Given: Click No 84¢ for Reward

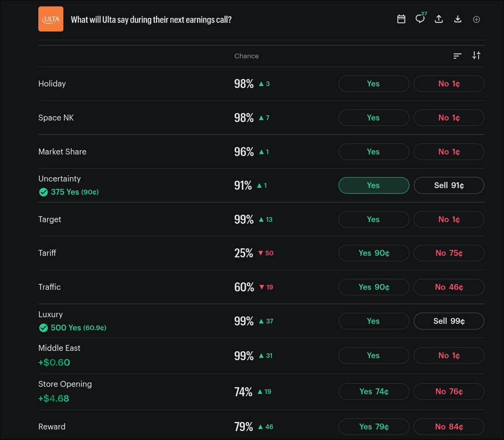Looking at the screenshot, I should 449,427.
